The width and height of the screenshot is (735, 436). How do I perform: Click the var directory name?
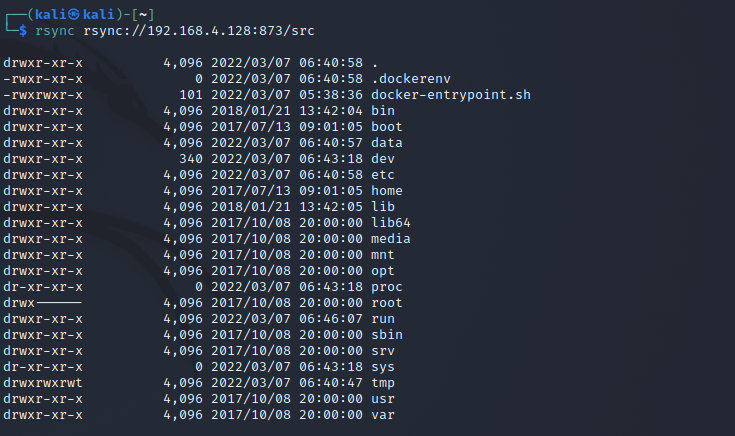(383, 415)
